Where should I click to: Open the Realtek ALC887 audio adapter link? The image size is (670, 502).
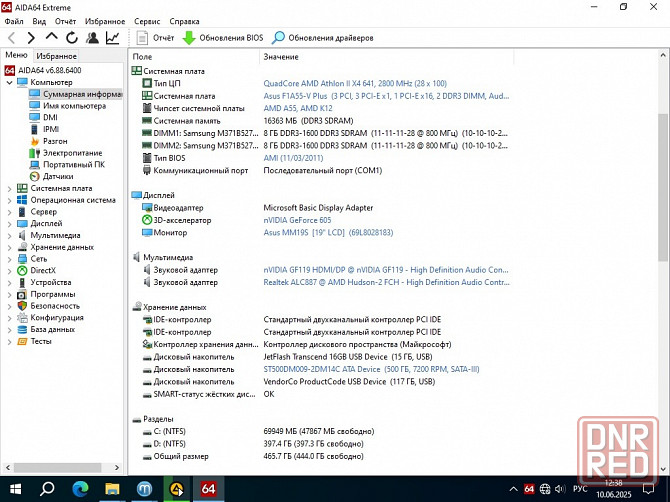point(386,282)
